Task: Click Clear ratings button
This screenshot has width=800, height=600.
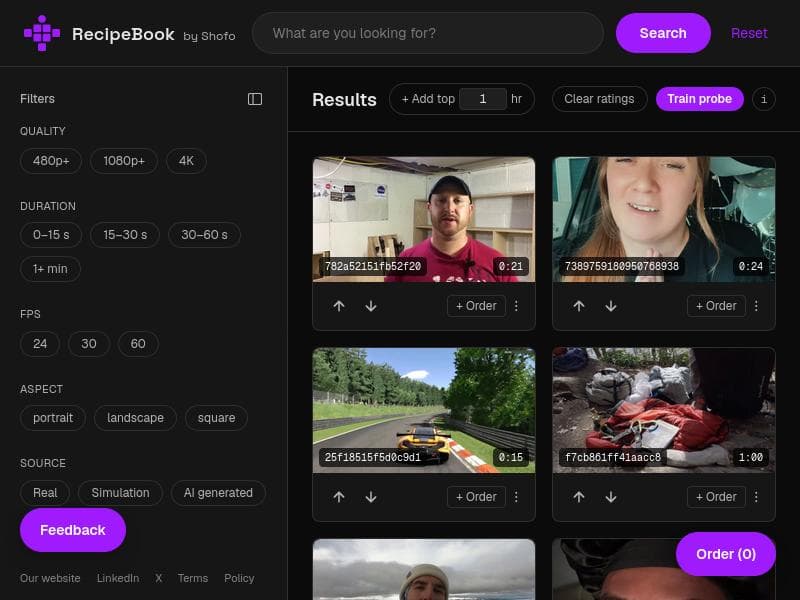Action: (599, 99)
